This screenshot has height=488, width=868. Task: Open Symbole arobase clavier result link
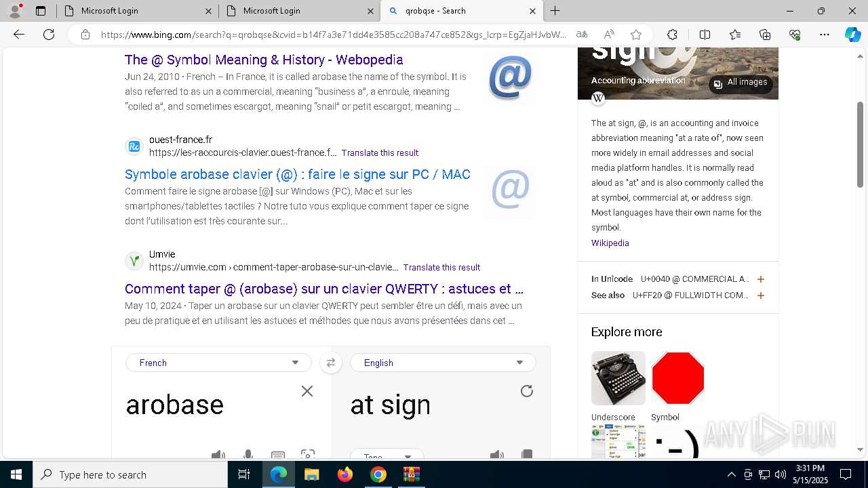[298, 174]
